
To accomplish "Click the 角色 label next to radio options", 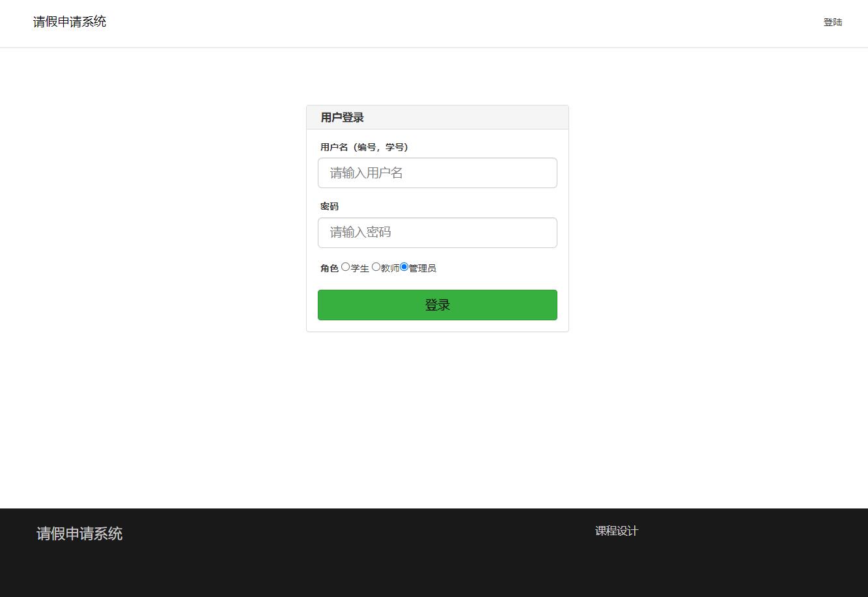I will click(328, 268).
